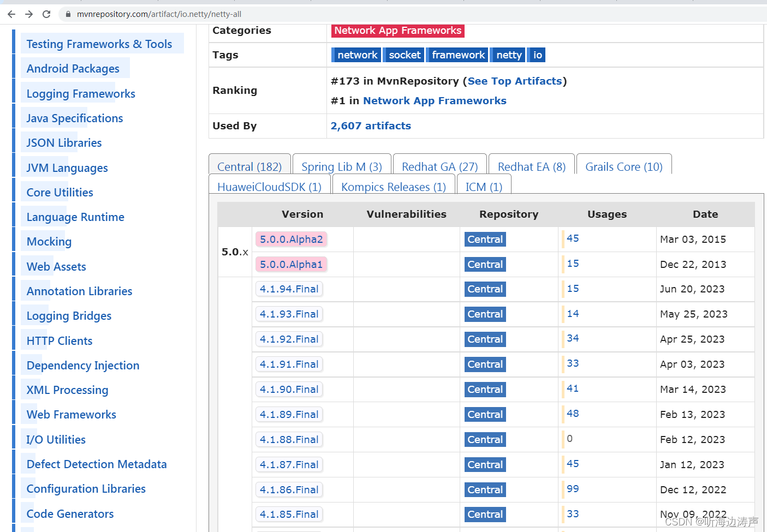Image resolution: width=767 pixels, height=532 pixels.
Task: Click the 'See Top Artifacts' link
Action: 515,81
